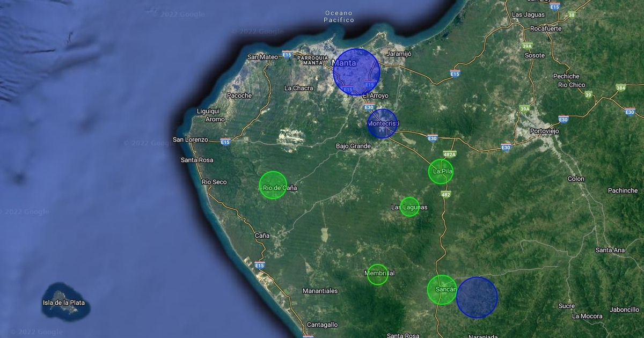
Task: Select the unlabeled blue circle east of Sancán
Action: tap(477, 297)
